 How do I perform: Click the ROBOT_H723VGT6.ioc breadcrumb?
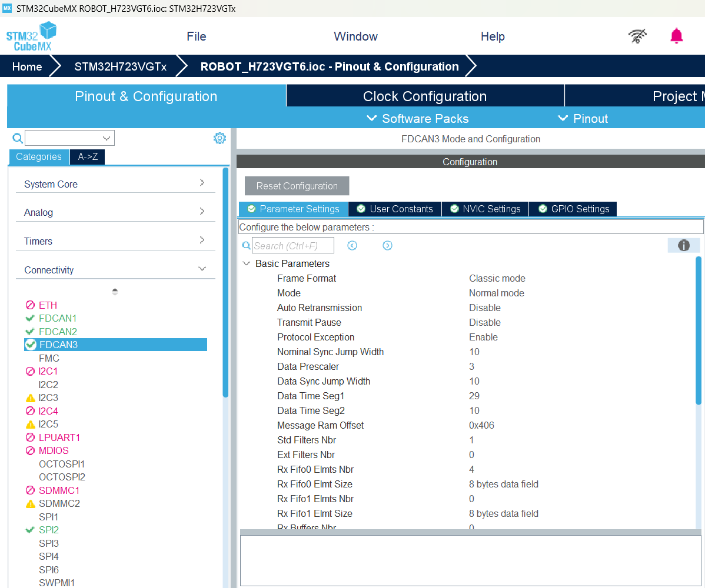[330, 66]
